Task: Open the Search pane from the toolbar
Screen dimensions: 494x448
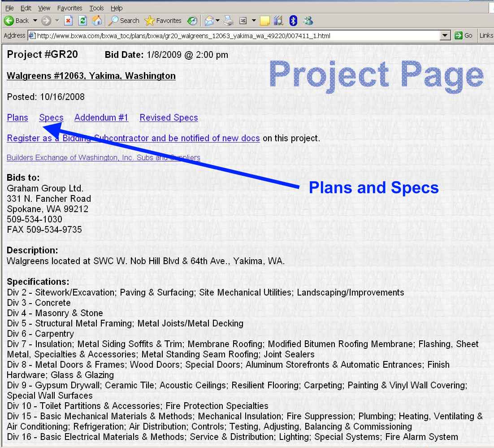Action: [124, 21]
